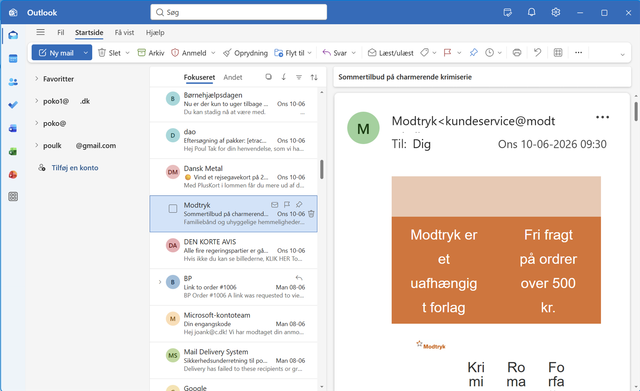
Task: Open the Microsoft-kontoteam email
Action: pyautogui.click(x=233, y=324)
